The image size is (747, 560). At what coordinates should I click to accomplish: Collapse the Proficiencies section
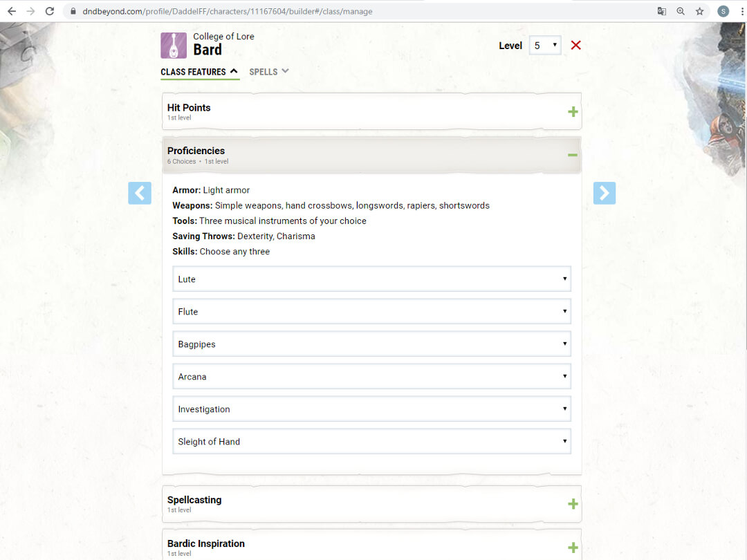573,155
